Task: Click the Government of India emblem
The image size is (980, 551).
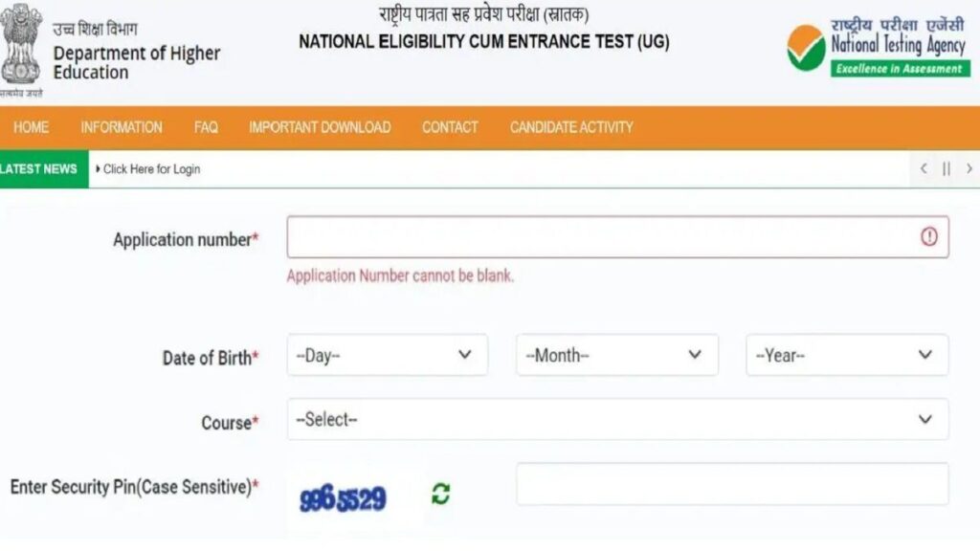Action: (x=21, y=45)
